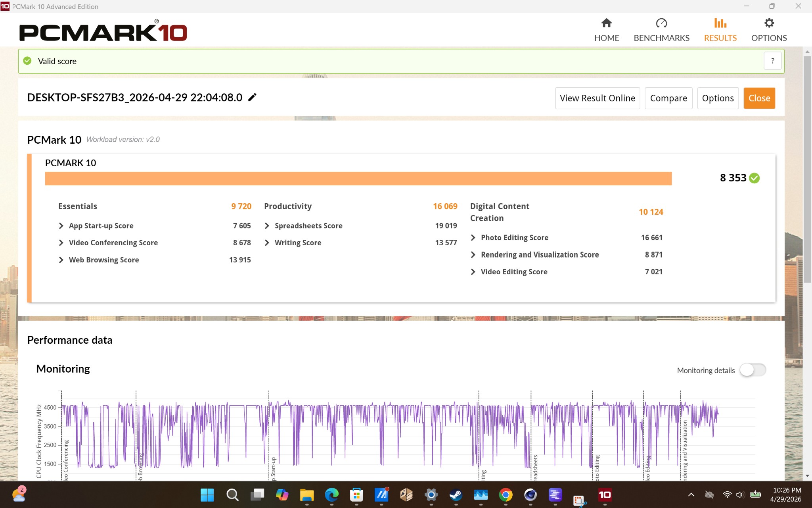This screenshot has width=812, height=508.
Task: Open File Explorer from the taskbar
Action: (306, 495)
